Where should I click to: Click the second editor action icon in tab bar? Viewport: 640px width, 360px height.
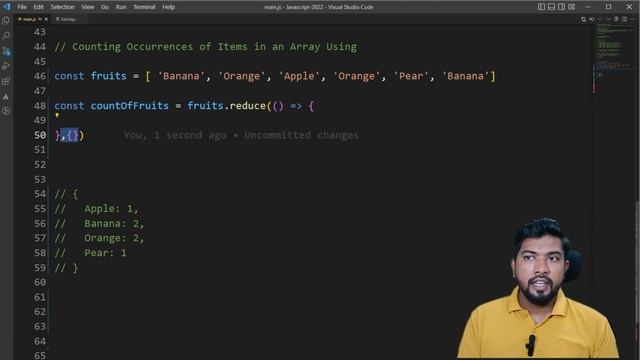(592, 19)
